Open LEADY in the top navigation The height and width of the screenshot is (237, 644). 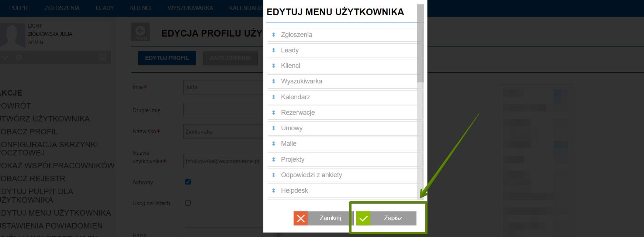(105, 8)
